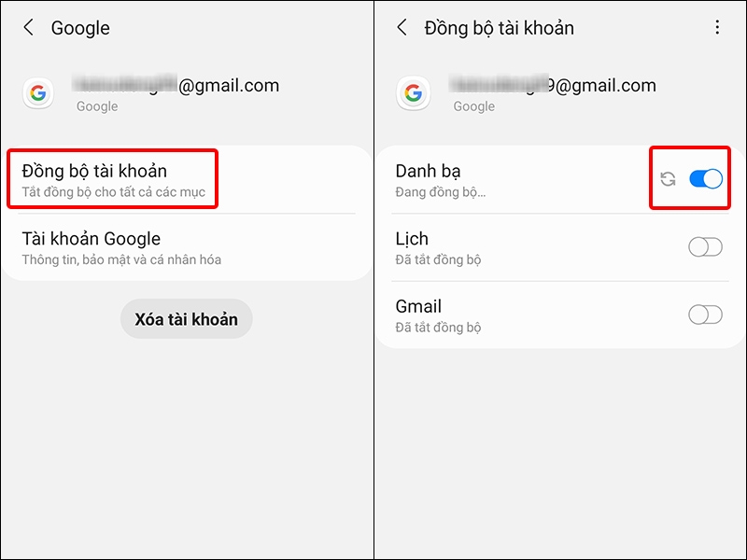Image resolution: width=747 pixels, height=560 pixels.
Task: Go back from the Google account screen
Action: (29, 28)
